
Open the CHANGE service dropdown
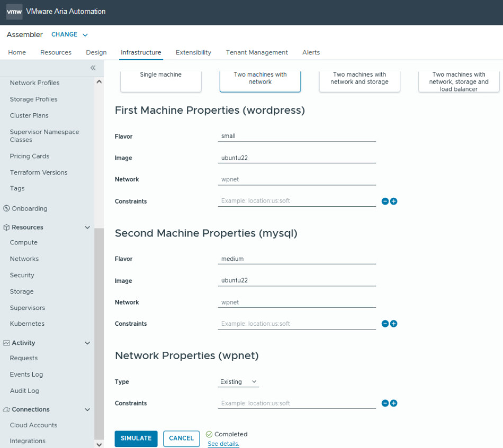click(x=69, y=34)
